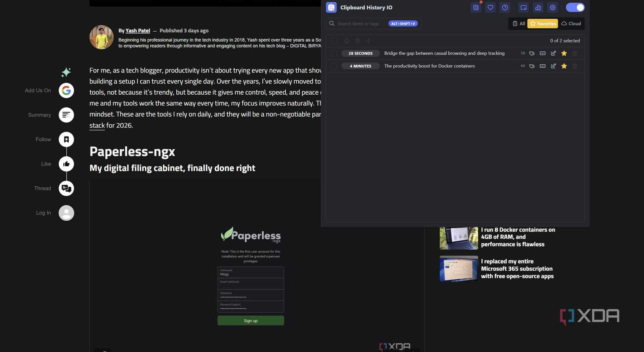Screen dimensions: 644x352
Task: Click Log In in the sidebar
Action: [66, 213]
